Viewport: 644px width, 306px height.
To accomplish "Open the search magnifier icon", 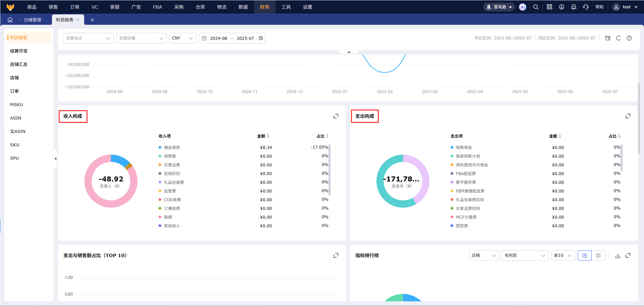I will coord(536,7).
